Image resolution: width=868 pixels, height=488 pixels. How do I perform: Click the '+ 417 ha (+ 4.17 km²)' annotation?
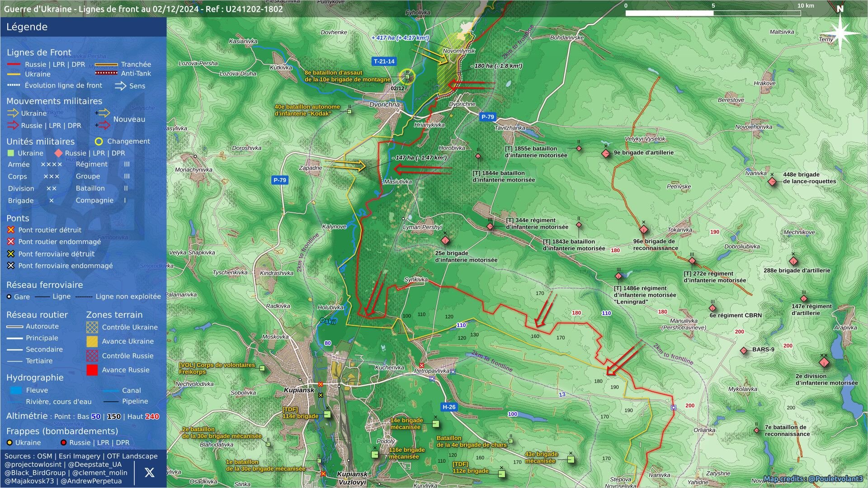[400, 38]
